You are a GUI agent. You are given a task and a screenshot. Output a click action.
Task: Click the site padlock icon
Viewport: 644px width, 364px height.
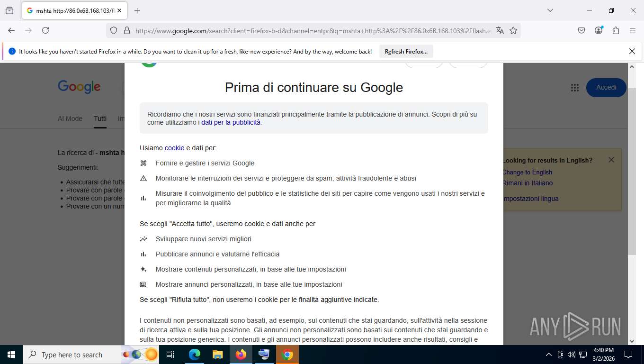tap(126, 30)
